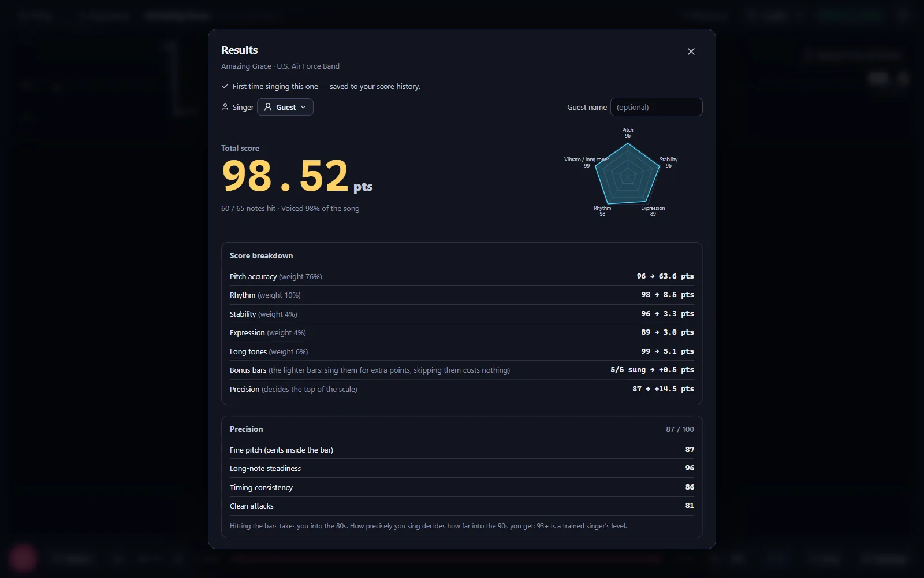Screen dimensions: 924x578
Task: Click the '87 → +14.5 pts' precision value
Action: [663, 389]
